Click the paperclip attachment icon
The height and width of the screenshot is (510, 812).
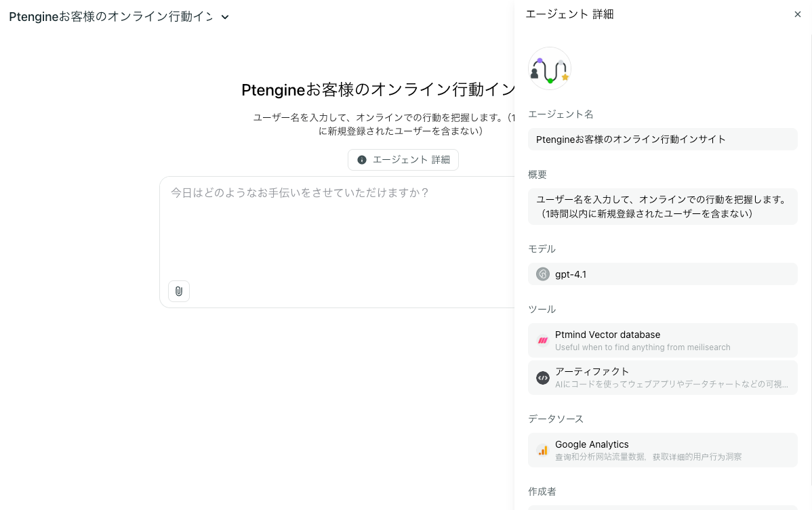[x=179, y=291]
